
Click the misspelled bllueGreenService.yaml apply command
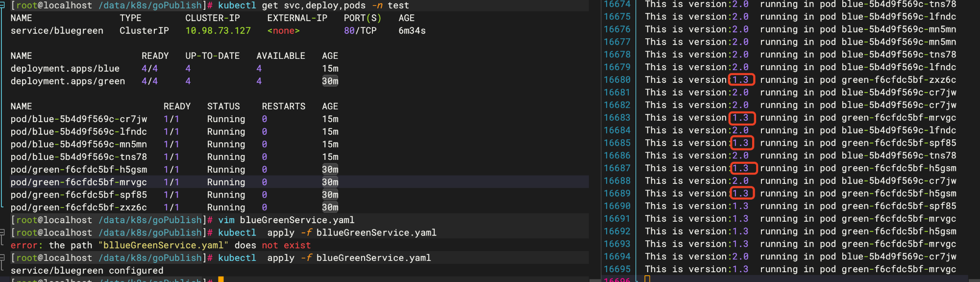coord(327,233)
